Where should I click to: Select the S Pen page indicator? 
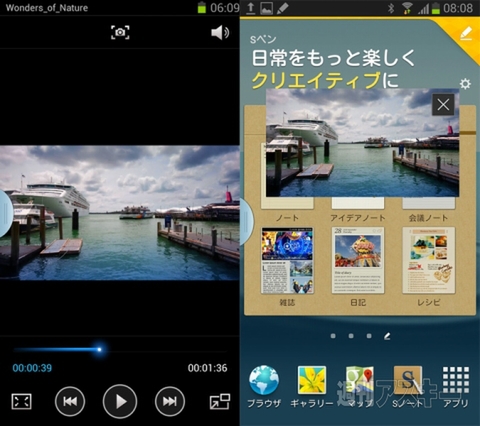(x=387, y=336)
